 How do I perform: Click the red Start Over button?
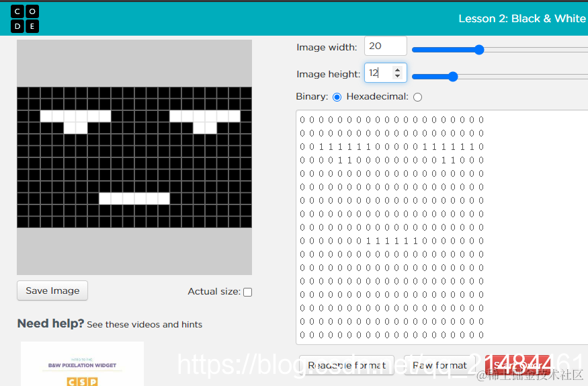[517, 365]
